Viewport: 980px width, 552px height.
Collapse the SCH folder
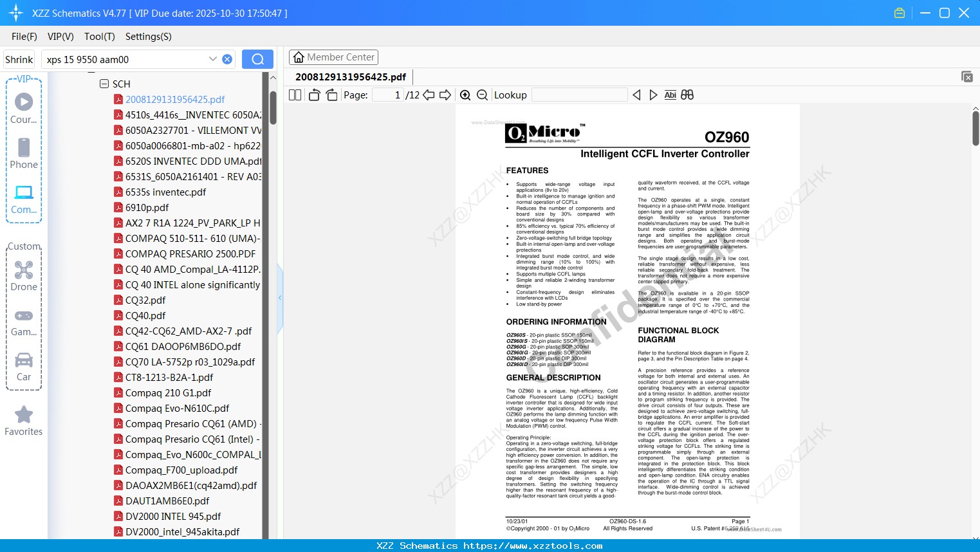tap(104, 84)
